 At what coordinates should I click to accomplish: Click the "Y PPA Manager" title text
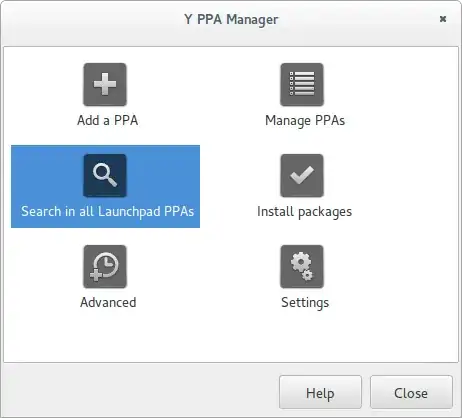click(x=231, y=19)
